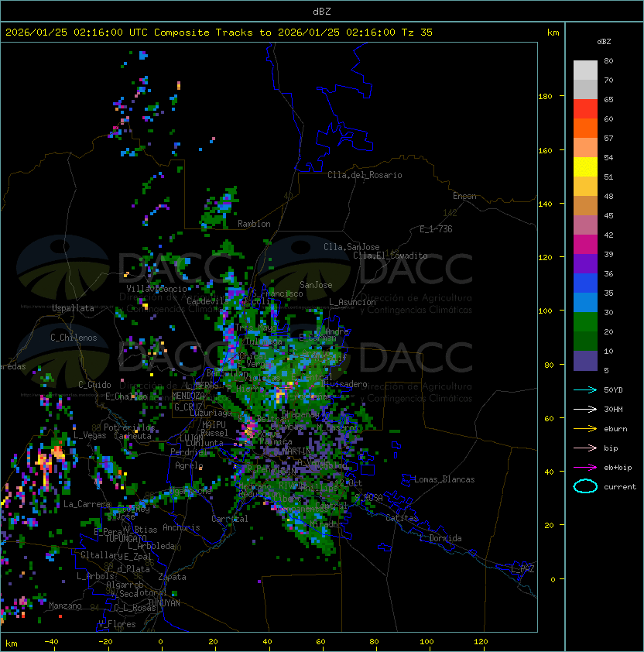Click the '180' vertical axis tick label
Screen dimensions: 644x652
point(545,97)
